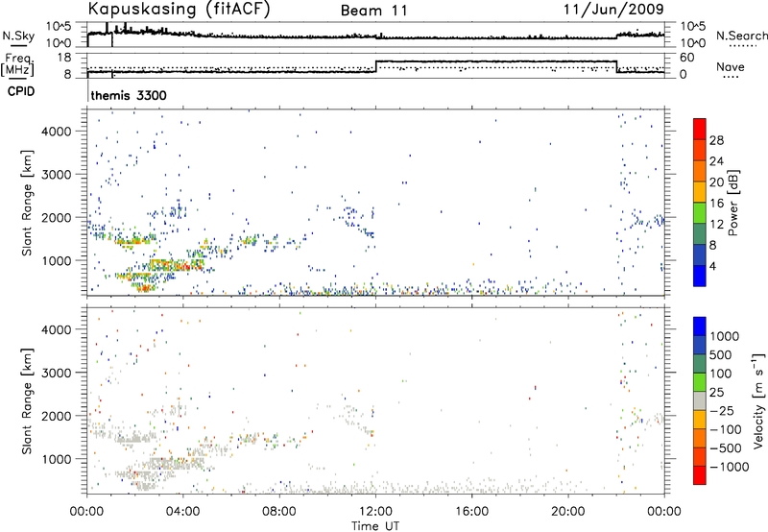
Task: Click the "CPID" label
Action: point(20,91)
